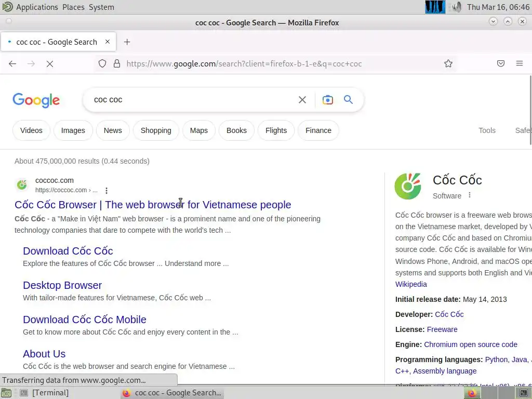
Task: Clear the Google search box text
Action: pyautogui.click(x=302, y=100)
